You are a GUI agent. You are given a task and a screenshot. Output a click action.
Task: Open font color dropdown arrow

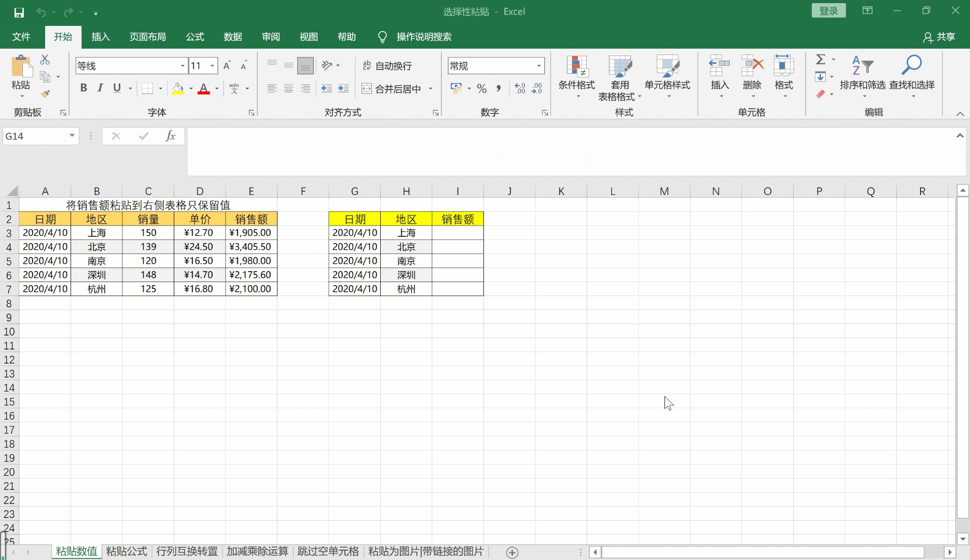point(217,89)
